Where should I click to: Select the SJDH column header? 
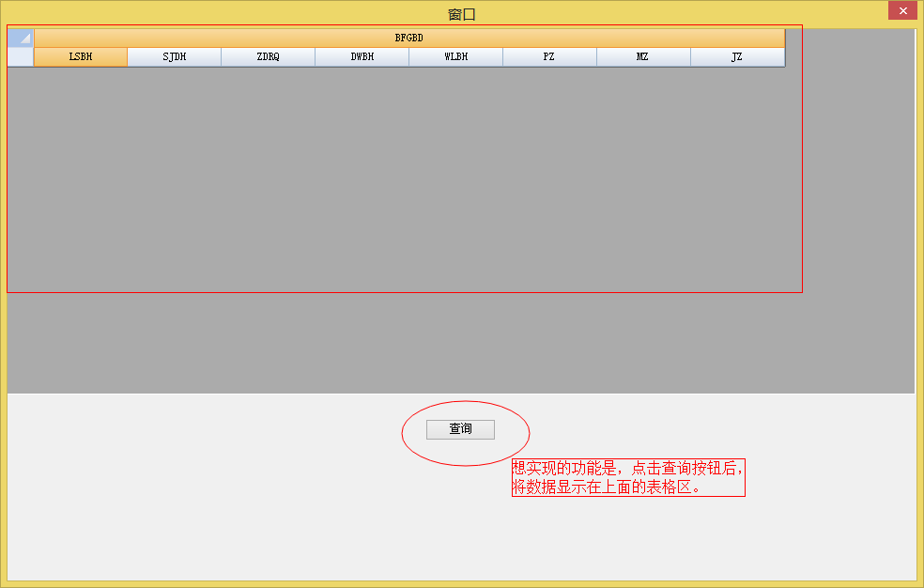coord(175,57)
